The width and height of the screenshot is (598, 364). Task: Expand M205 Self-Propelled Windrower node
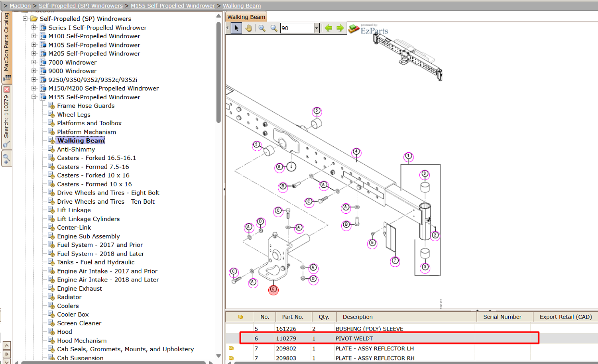(34, 53)
